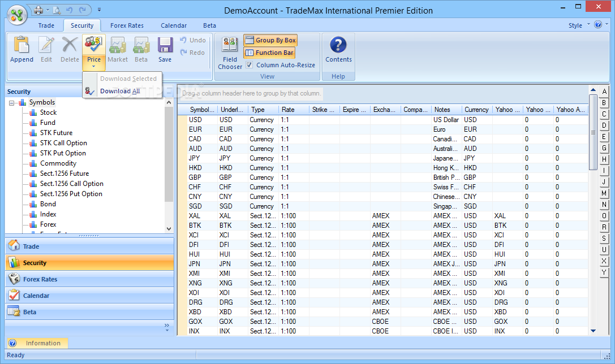Click the Information tab at bottom
The width and height of the screenshot is (615, 364).
coord(38,343)
